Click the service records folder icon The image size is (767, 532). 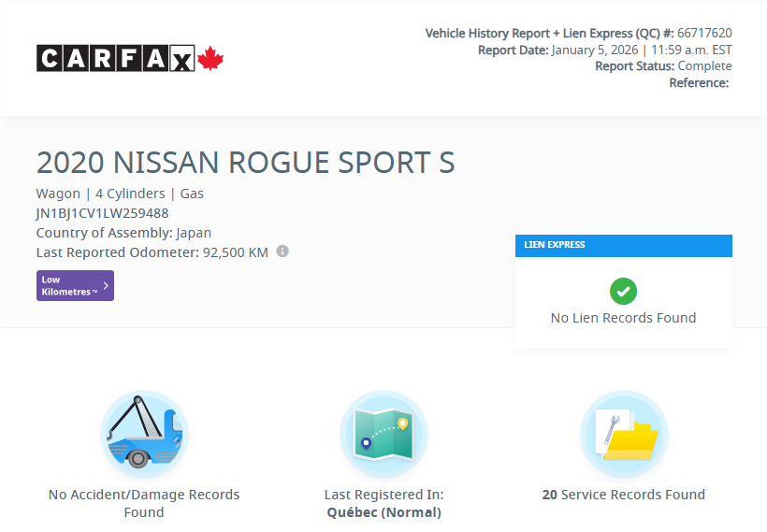624,435
